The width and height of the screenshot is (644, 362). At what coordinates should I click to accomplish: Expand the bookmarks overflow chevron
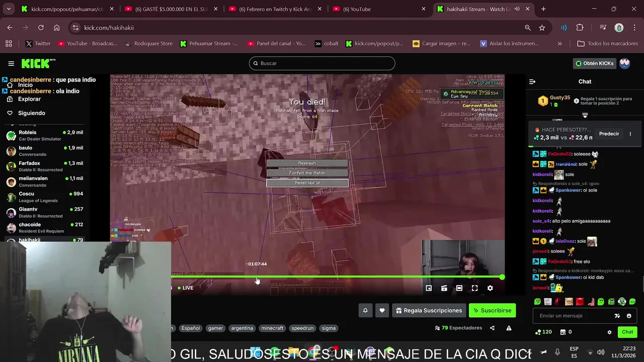(559, 44)
